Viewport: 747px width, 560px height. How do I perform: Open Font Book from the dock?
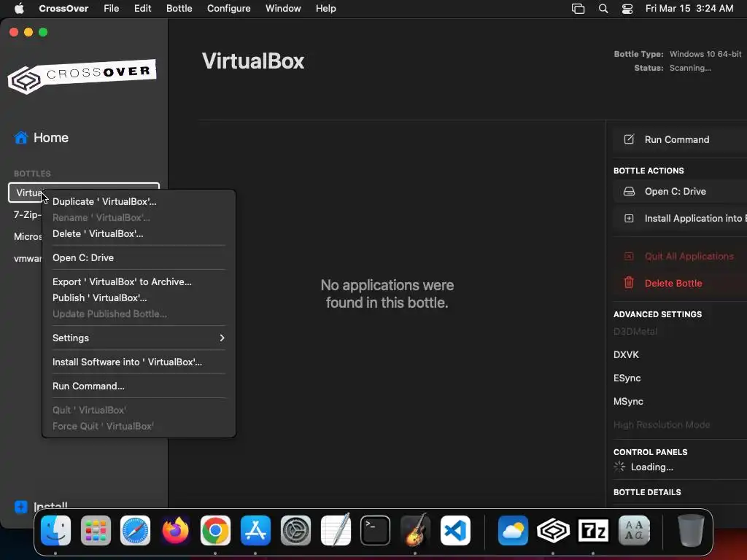click(x=634, y=531)
